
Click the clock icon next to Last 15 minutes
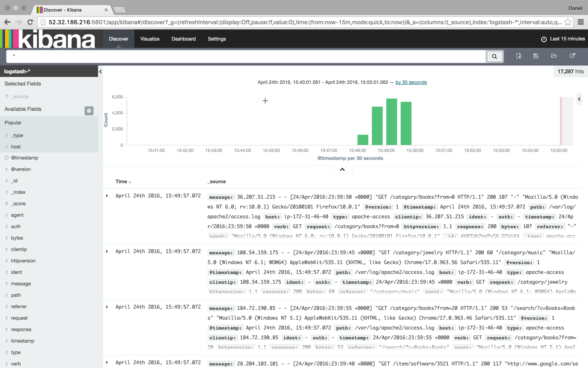543,39
